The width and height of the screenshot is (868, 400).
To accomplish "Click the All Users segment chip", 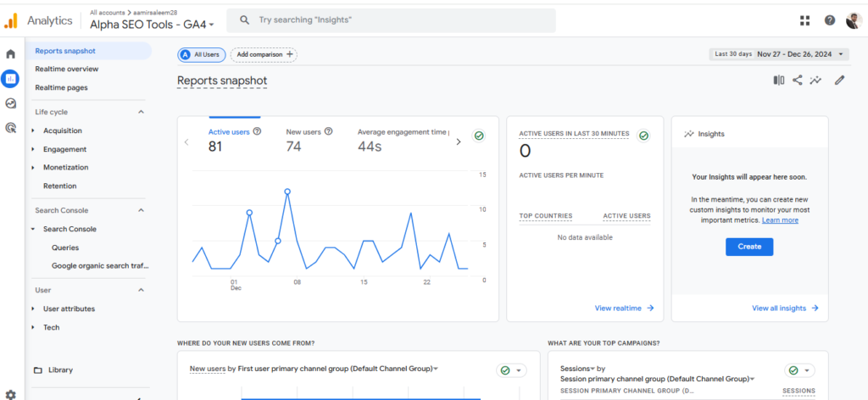I will point(202,54).
